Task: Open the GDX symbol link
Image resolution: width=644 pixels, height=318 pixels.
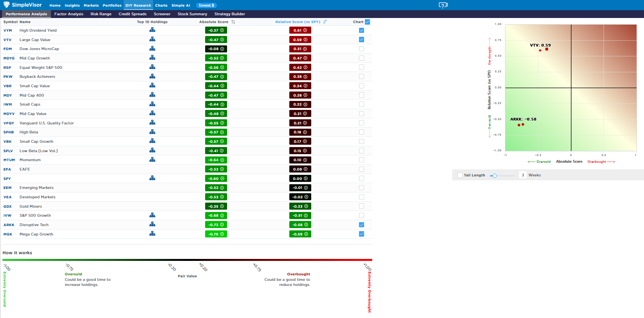Action: point(7,206)
